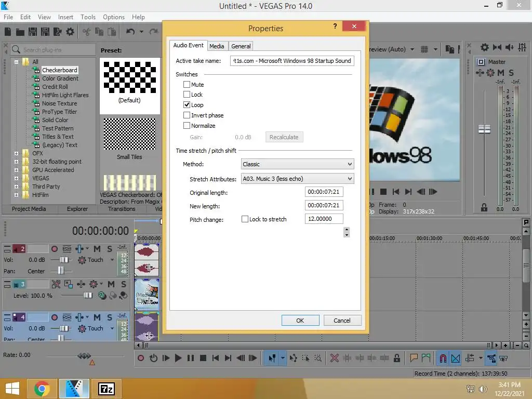Switch to the General tab in Properties

pos(241,46)
